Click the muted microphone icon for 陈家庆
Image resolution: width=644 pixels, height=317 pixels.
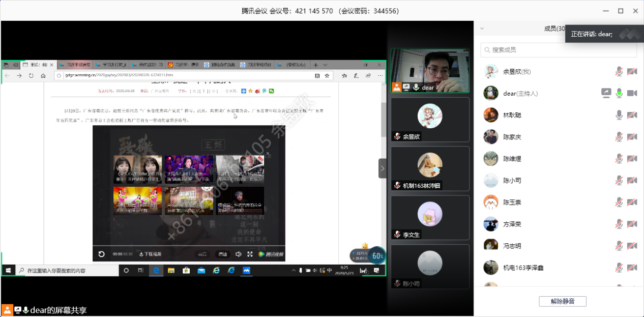pos(619,137)
